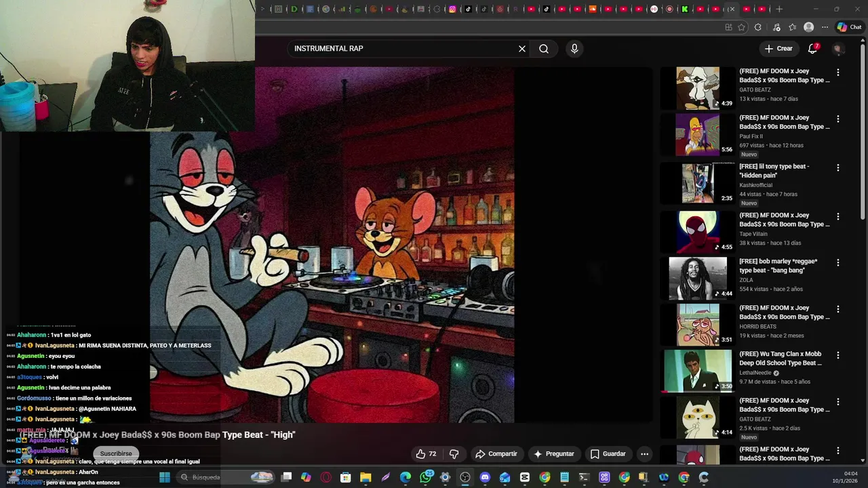Open options menu for Paul Fix II video
Viewport: 868px width, 488px height.
[x=838, y=119]
